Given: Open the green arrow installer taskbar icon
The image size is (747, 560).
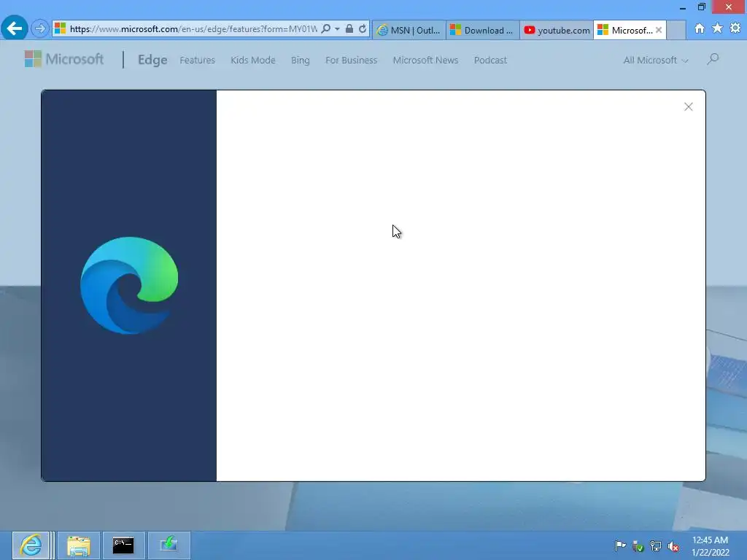Looking at the screenshot, I should (x=169, y=545).
